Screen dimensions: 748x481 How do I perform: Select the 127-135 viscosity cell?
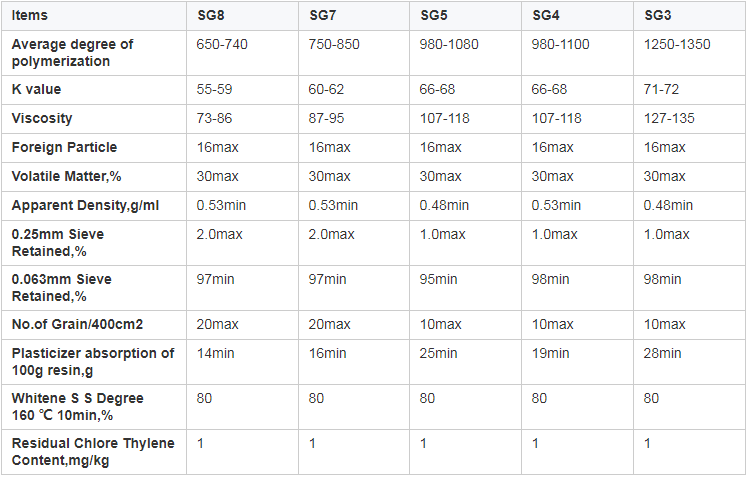click(670, 119)
